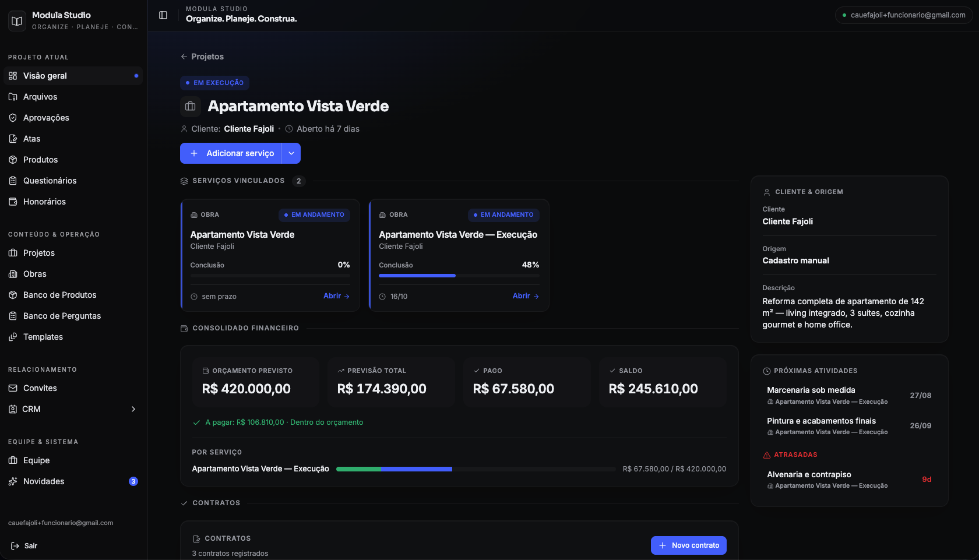The image size is (979, 560).
Task: Open Abrir link on Apartamento Vista Verde card
Action: pyautogui.click(x=336, y=296)
